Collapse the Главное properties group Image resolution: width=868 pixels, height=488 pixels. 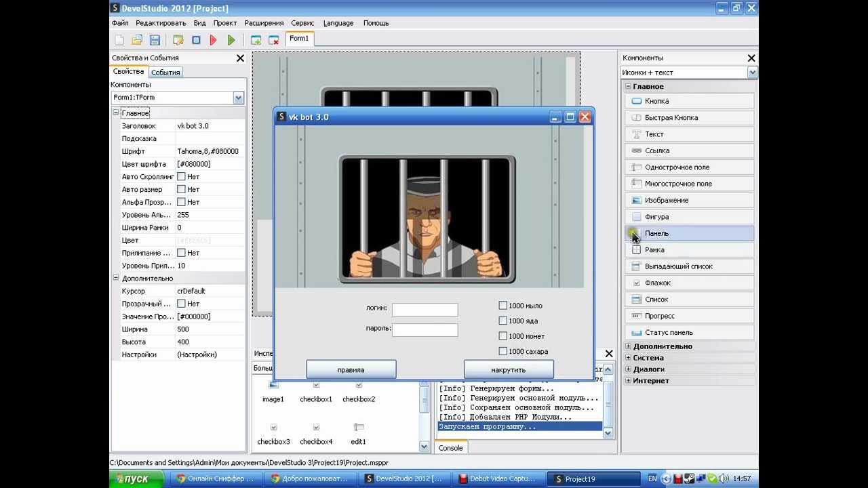[116, 113]
